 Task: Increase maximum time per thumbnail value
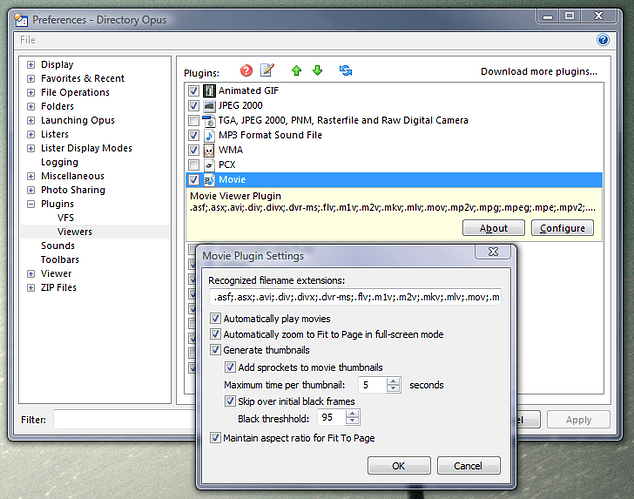(394, 380)
